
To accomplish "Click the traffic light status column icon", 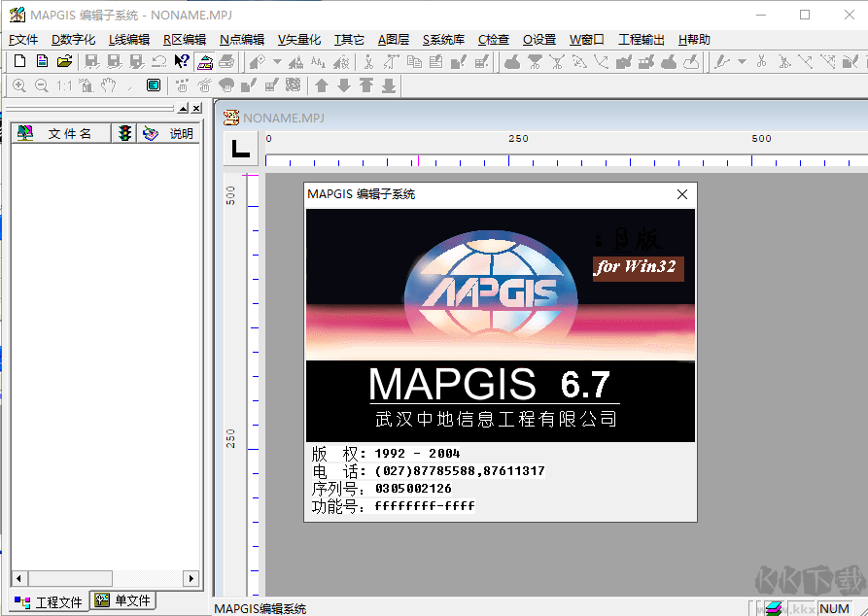I will pos(124,133).
